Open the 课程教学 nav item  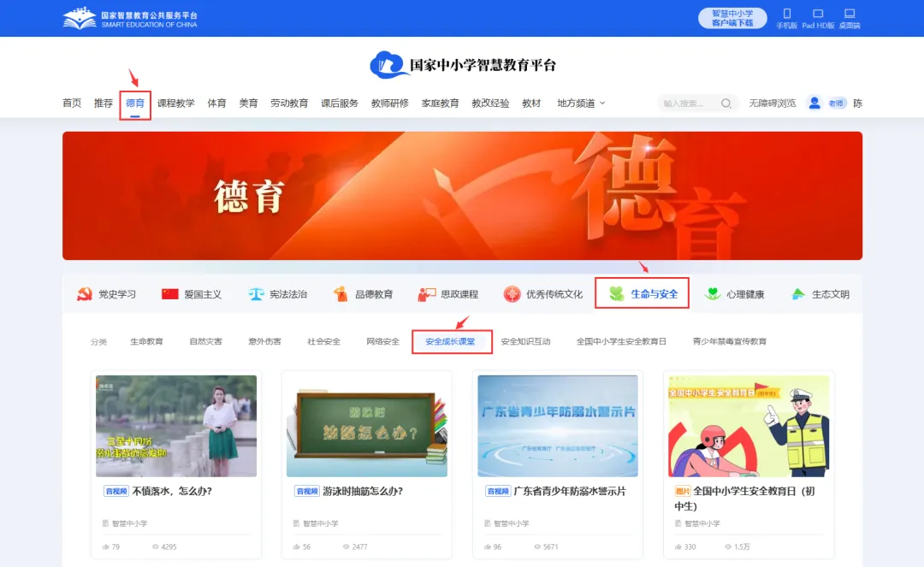point(175,103)
